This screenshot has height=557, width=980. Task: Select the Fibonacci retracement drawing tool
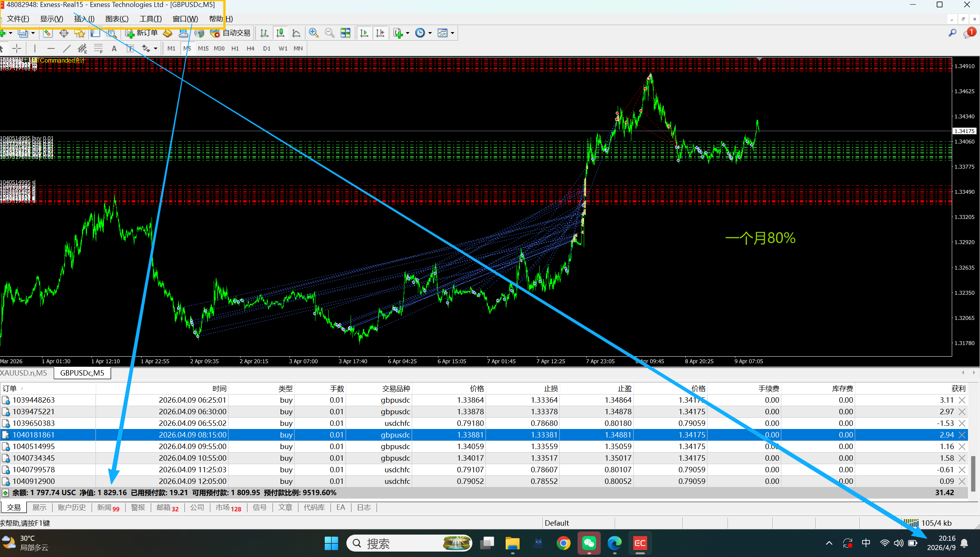(x=98, y=49)
